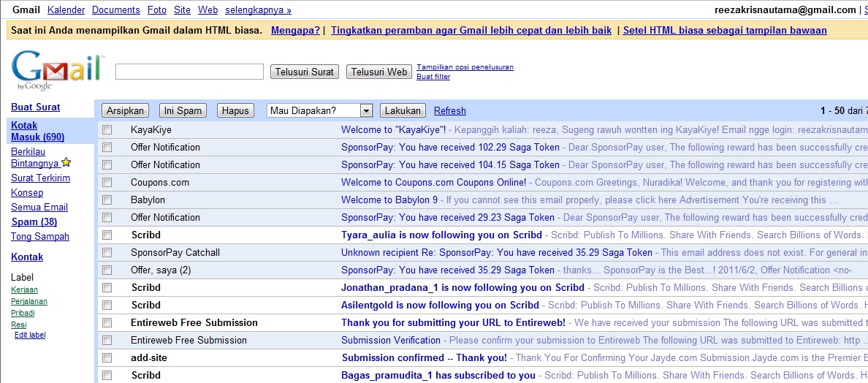868x383 pixels.
Task: Open Bagas_pramudita_1 has subscribed to you email
Action: click(438, 376)
